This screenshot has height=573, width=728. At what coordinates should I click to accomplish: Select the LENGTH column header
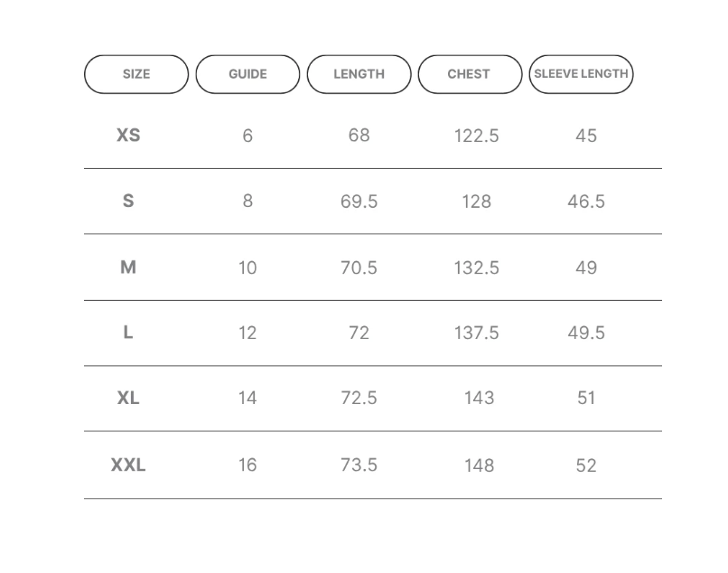coord(359,74)
